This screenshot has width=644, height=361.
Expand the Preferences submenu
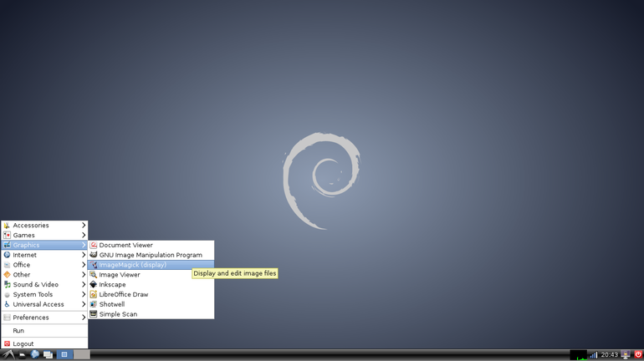coord(44,318)
